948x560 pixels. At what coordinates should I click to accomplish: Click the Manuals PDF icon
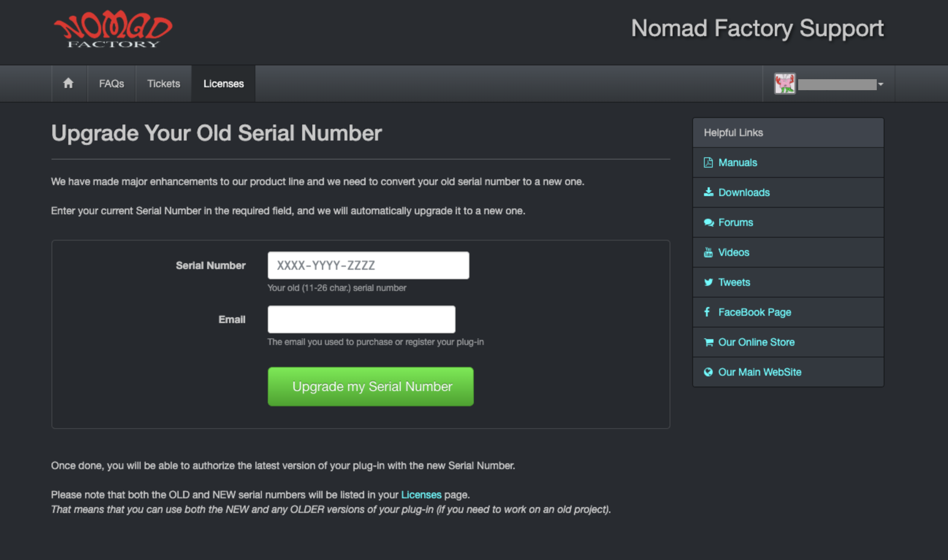pyautogui.click(x=708, y=163)
